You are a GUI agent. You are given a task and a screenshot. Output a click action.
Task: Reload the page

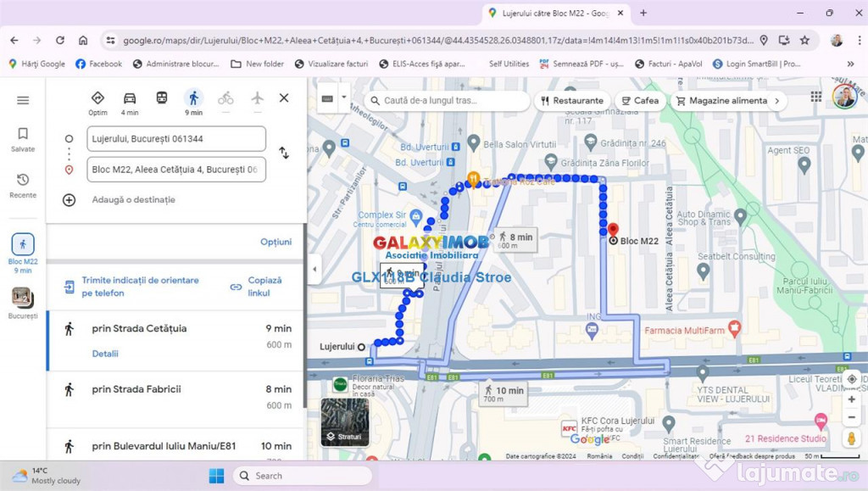pyautogui.click(x=60, y=40)
